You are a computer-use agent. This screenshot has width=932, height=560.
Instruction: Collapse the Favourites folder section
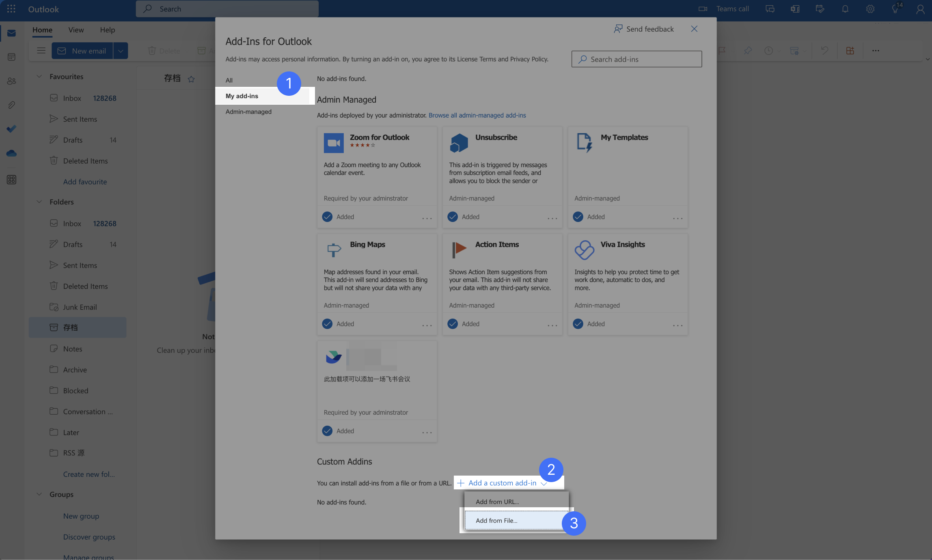point(39,76)
